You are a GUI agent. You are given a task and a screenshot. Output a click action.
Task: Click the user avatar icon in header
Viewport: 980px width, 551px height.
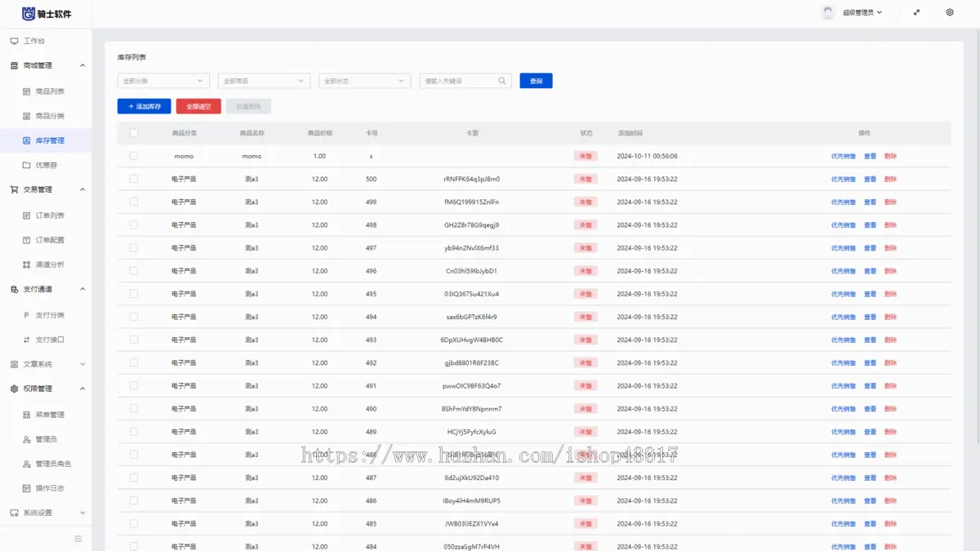click(828, 13)
